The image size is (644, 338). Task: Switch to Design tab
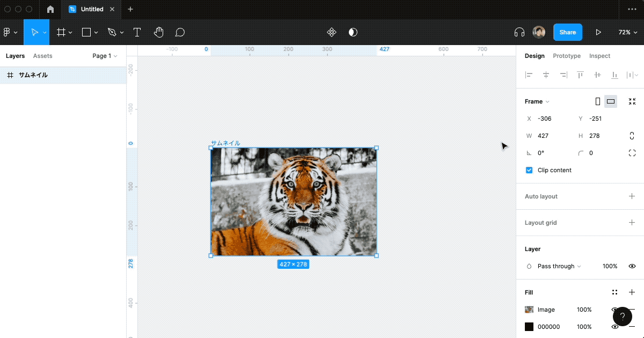pos(535,56)
